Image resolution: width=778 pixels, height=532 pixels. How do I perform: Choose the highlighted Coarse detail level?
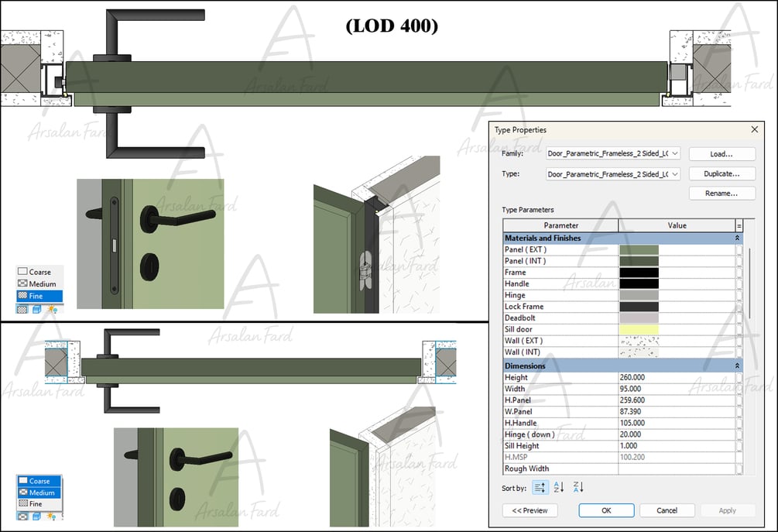click(39, 481)
